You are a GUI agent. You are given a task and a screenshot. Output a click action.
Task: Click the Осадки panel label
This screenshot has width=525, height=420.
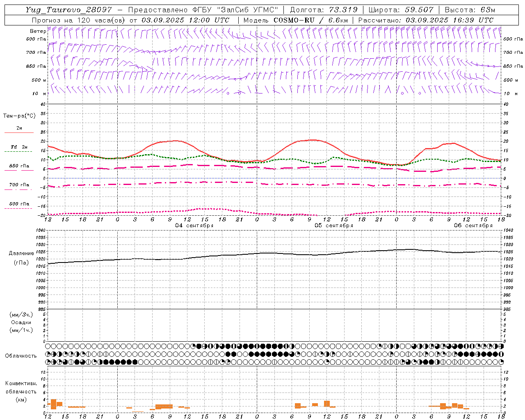pyautogui.click(x=21, y=322)
